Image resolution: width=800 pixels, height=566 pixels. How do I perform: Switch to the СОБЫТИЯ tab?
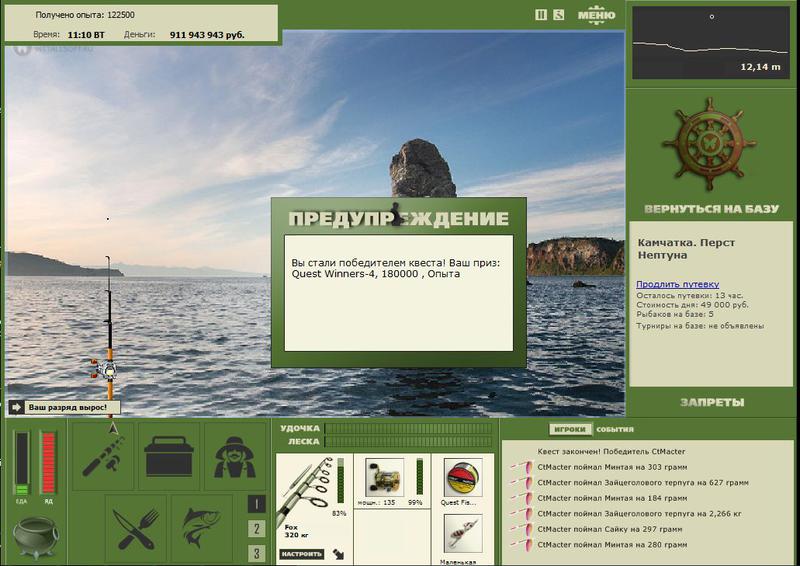click(x=615, y=429)
